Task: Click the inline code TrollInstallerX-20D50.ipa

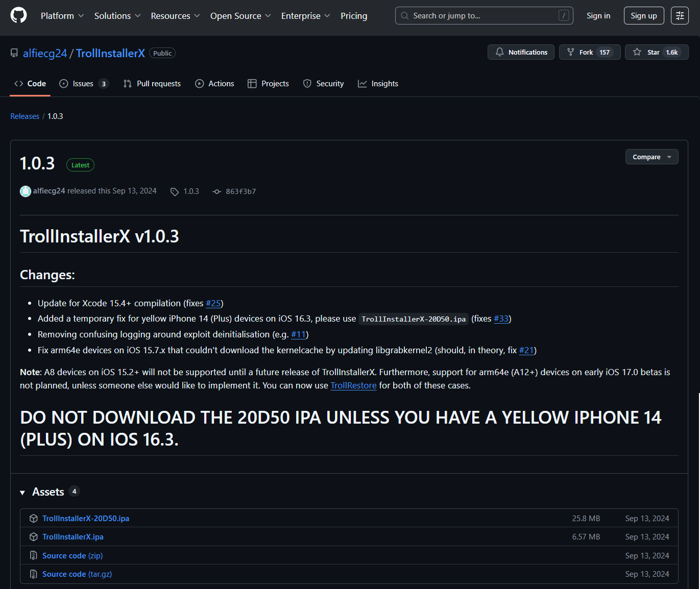Action: tap(414, 319)
